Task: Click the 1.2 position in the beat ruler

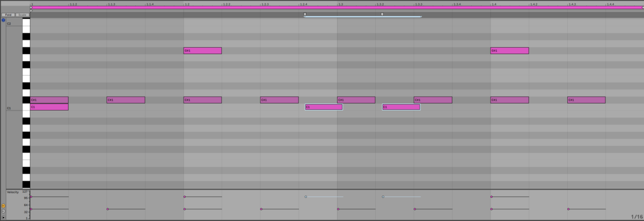Action: (x=187, y=4)
